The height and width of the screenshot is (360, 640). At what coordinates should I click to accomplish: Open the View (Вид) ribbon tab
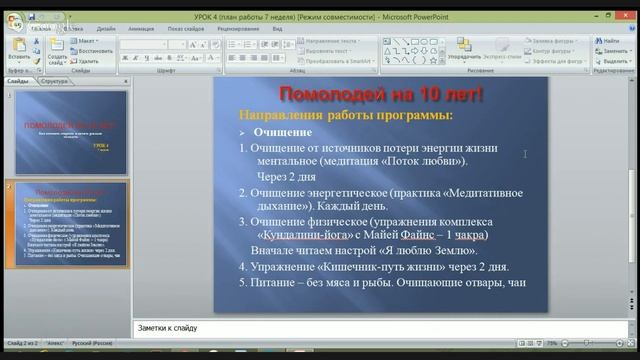pyautogui.click(x=278, y=29)
